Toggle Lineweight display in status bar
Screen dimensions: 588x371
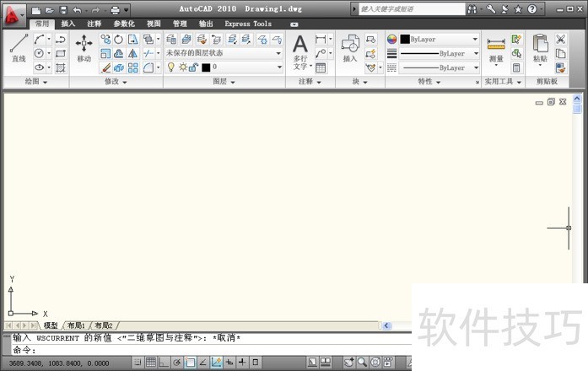(243, 363)
